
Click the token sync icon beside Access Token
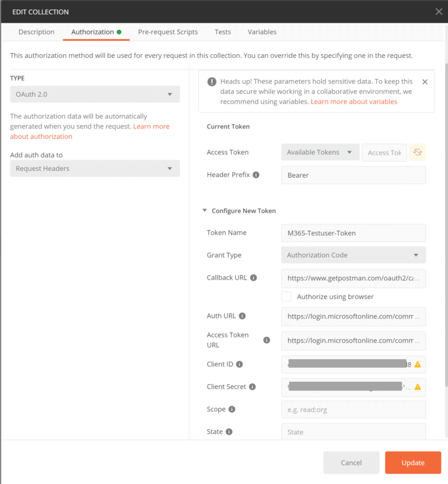coord(418,152)
